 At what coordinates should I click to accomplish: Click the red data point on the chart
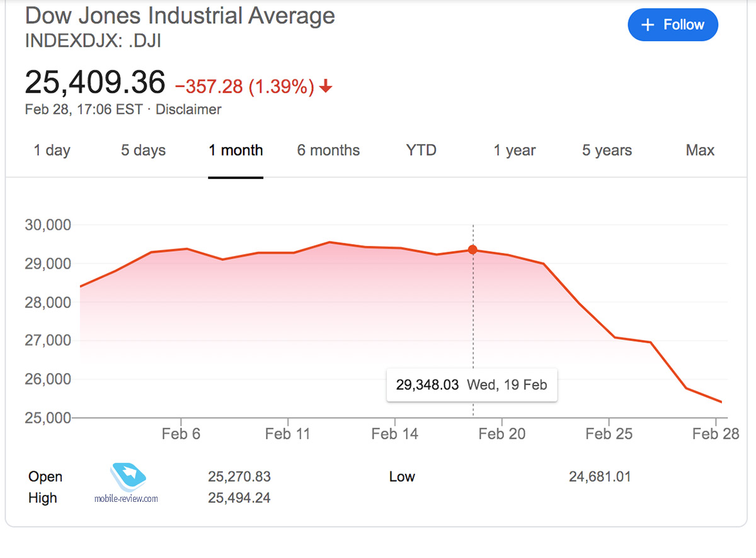pyautogui.click(x=473, y=250)
